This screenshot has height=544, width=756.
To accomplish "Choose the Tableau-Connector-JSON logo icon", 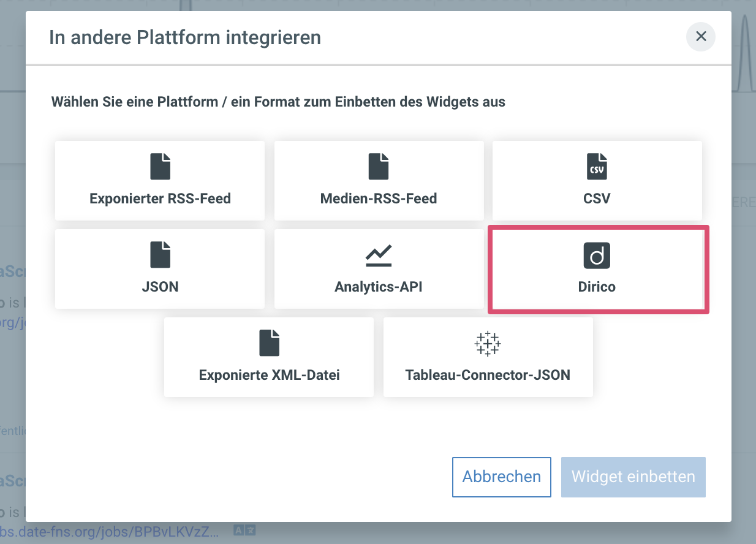I will (488, 344).
